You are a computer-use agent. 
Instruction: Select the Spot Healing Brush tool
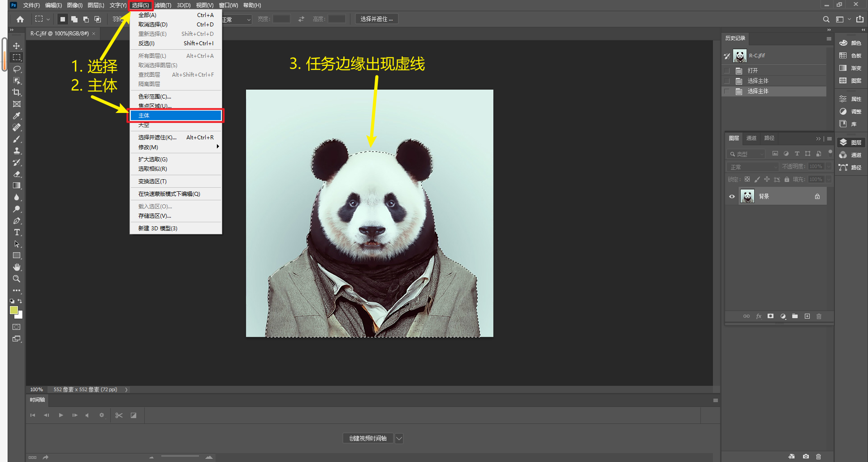[17, 127]
